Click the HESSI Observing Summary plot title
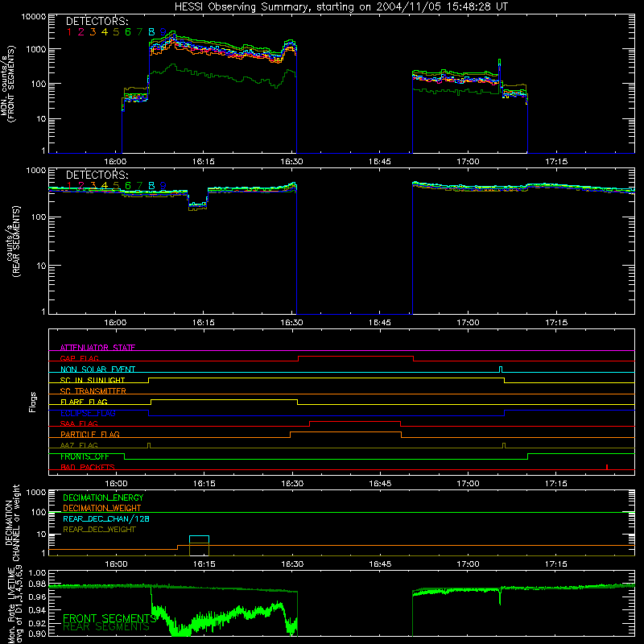Image resolution: width=644 pixels, height=644 pixels. [341, 7]
